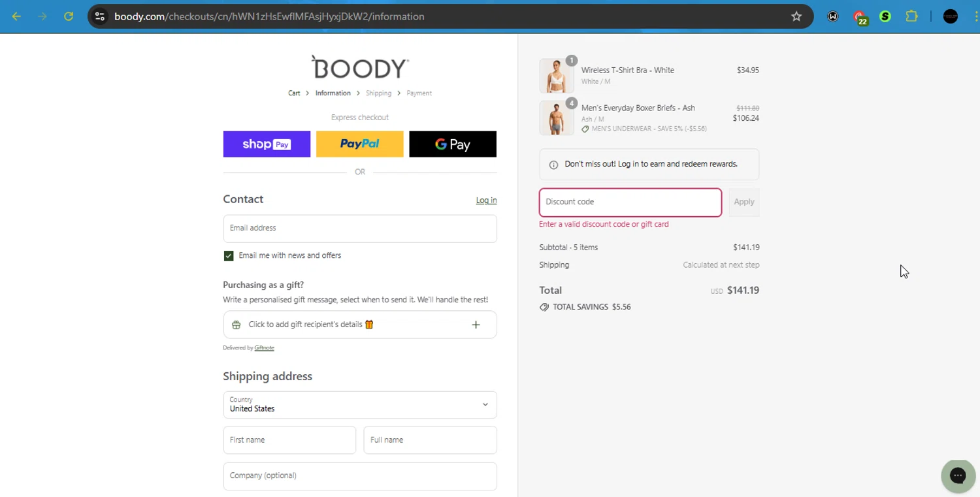
Task: Open the chat widget bubble
Action: pyautogui.click(x=958, y=475)
